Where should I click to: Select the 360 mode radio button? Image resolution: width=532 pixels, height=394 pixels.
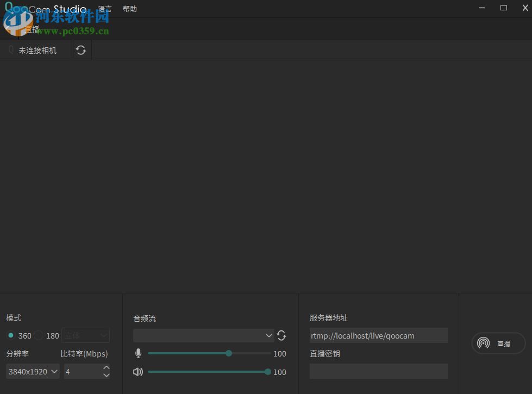(10, 335)
